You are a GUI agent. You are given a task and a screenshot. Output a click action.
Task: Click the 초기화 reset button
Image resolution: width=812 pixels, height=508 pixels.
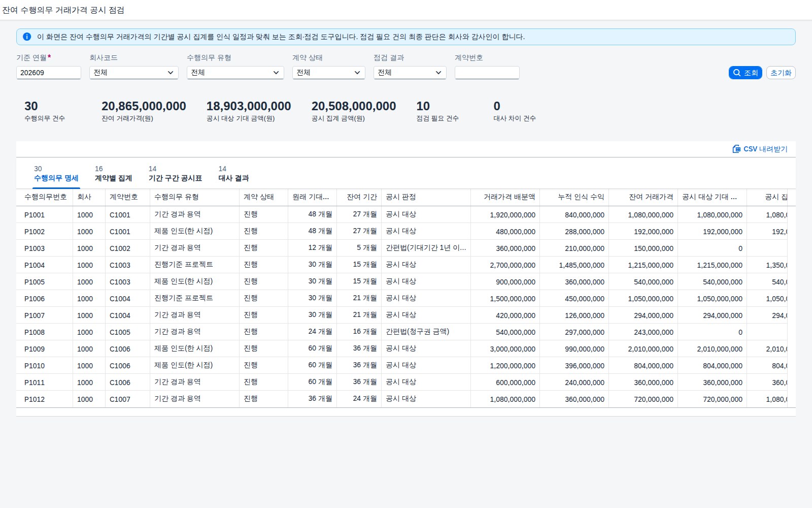pyautogui.click(x=781, y=73)
